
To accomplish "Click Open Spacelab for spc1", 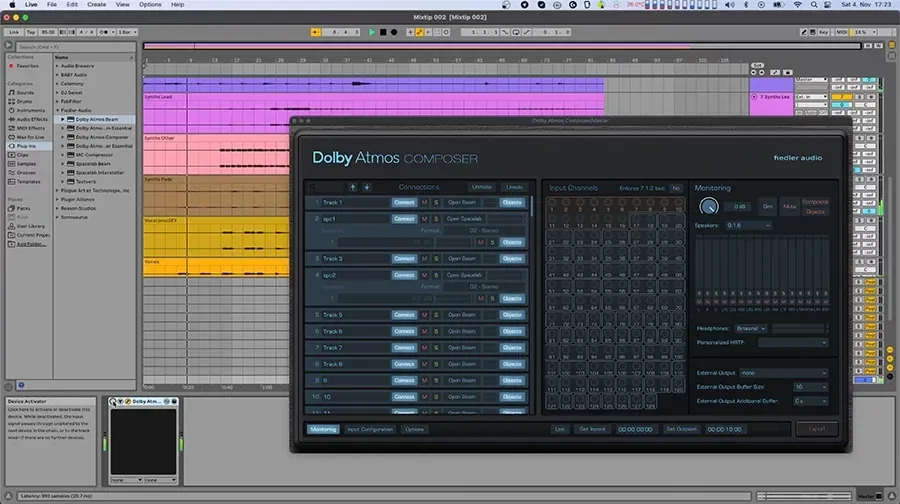I will [x=464, y=219].
